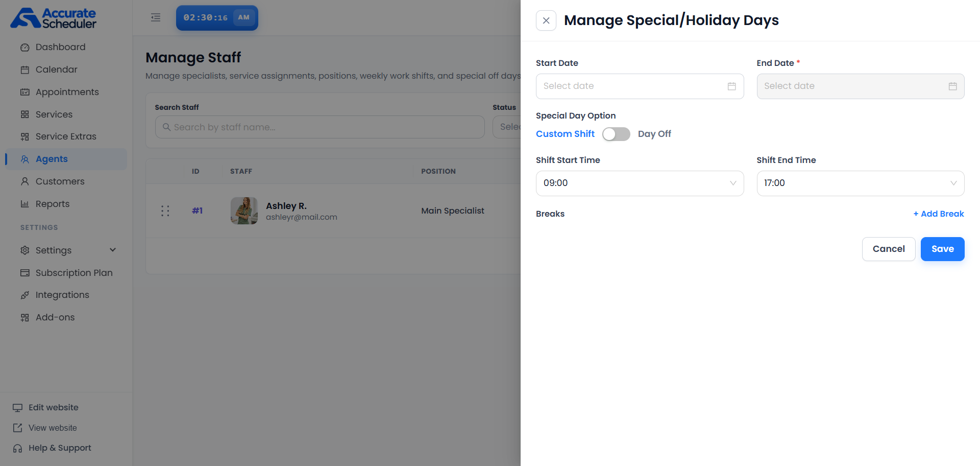Toggle the AM/PM clock format badge
Screen dimensions: 980x466
click(x=244, y=17)
